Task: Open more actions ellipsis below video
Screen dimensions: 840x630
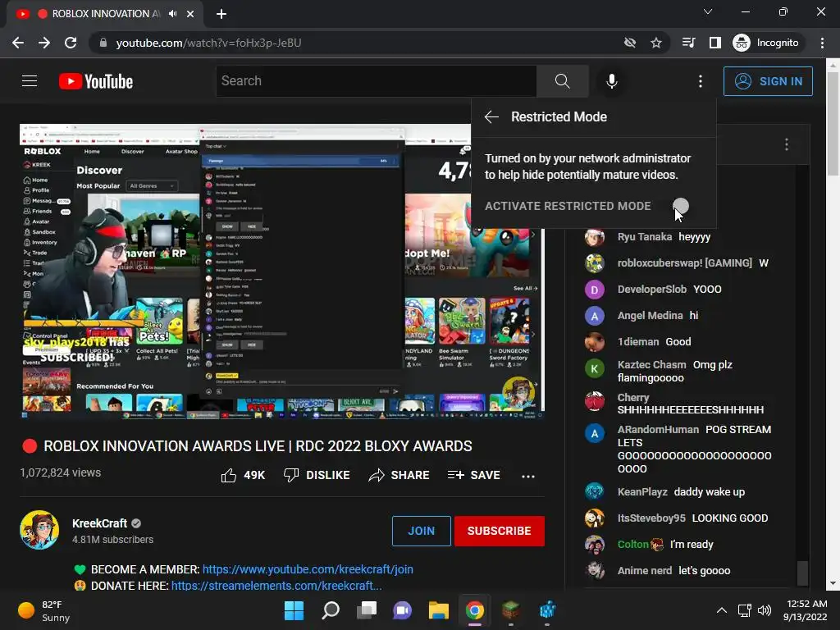Action: coord(528,476)
